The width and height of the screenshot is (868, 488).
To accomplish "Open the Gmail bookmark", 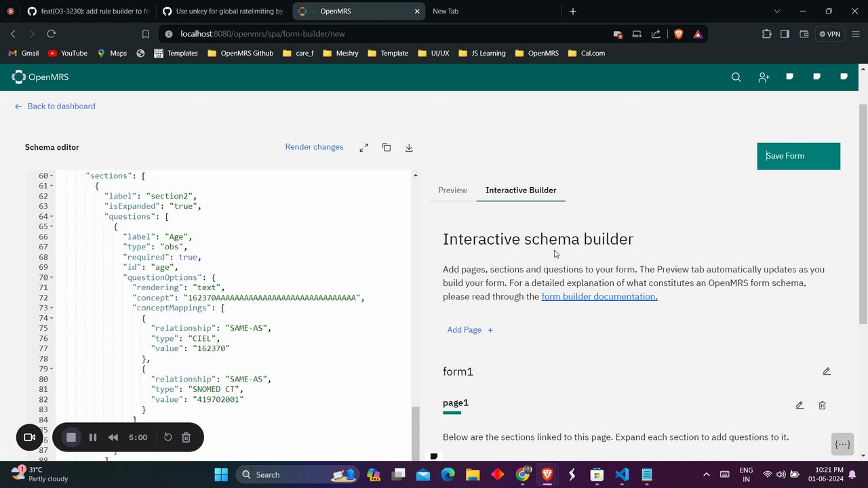I will click(24, 54).
